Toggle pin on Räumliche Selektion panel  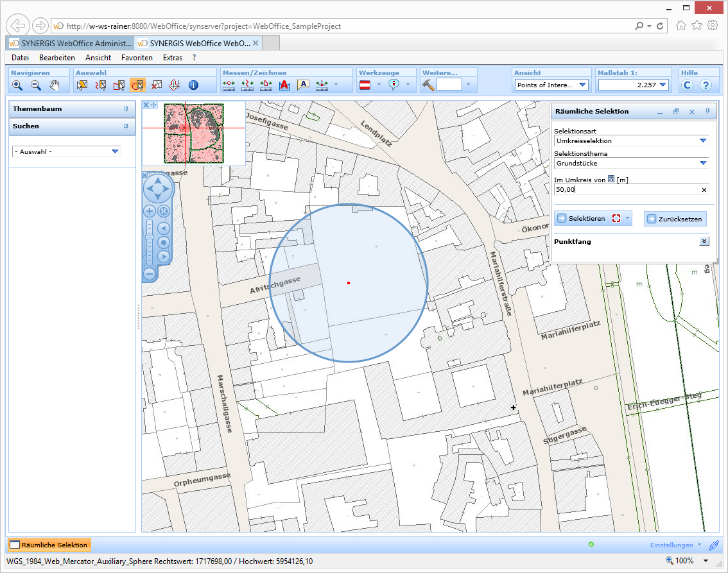click(x=707, y=112)
